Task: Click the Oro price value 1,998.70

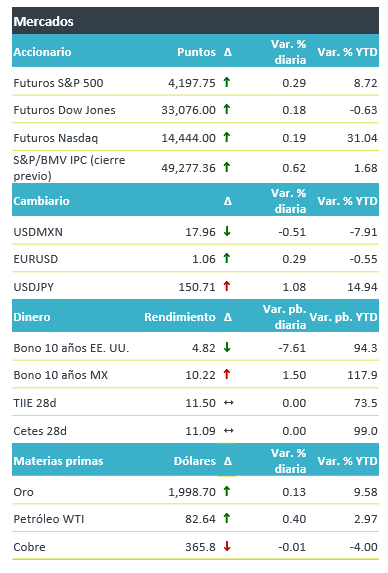Action: 192,492
